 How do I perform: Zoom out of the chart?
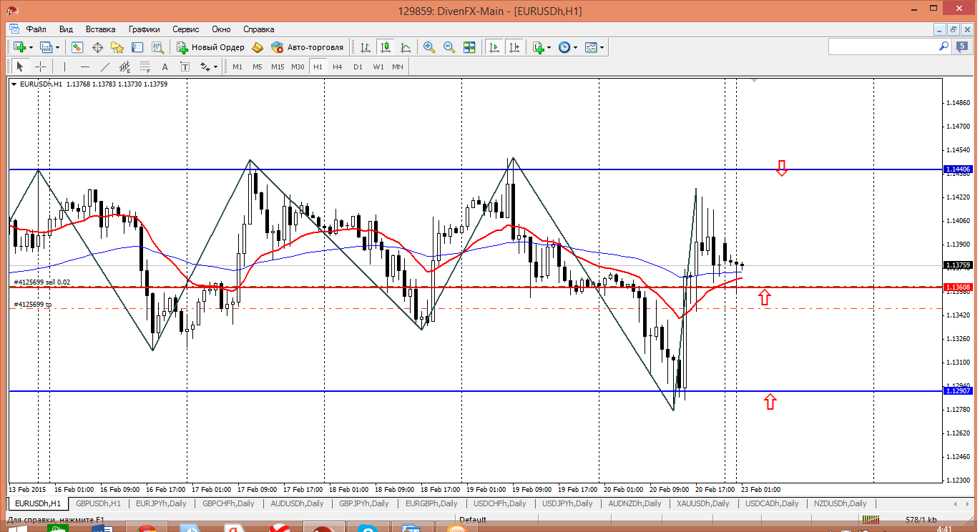coord(449,47)
